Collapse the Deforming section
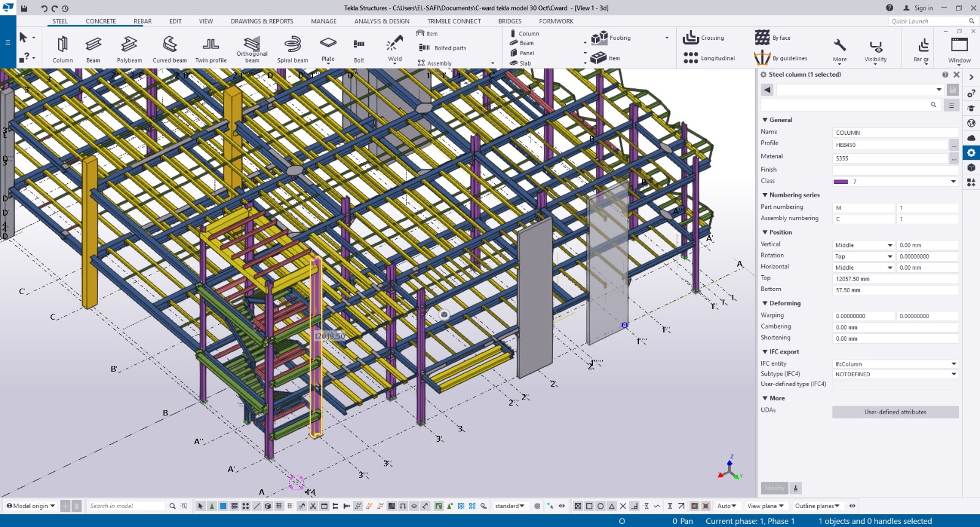This screenshot has height=527, width=980. click(x=765, y=303)
